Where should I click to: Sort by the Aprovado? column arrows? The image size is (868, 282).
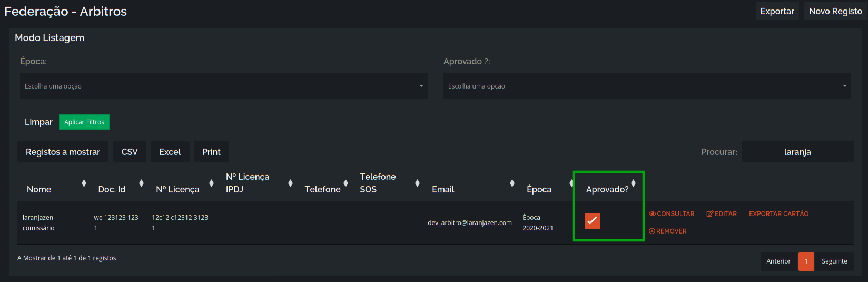633,183
